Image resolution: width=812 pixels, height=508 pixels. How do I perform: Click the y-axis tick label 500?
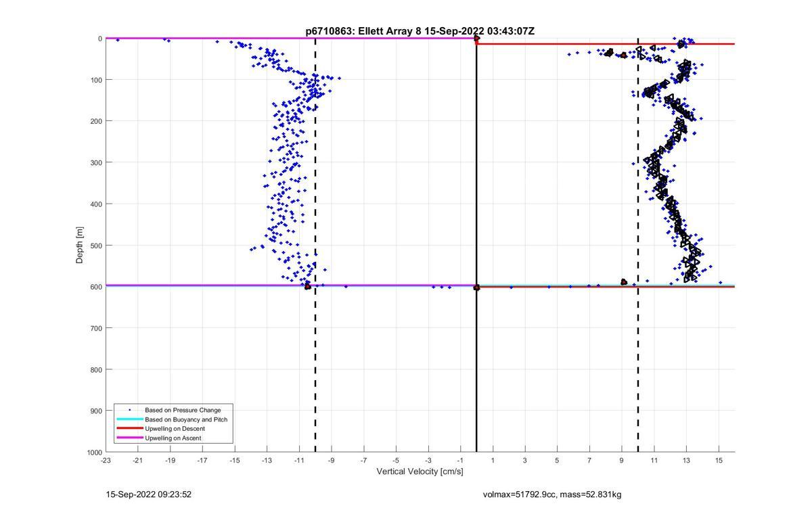(x=96, y=246)
